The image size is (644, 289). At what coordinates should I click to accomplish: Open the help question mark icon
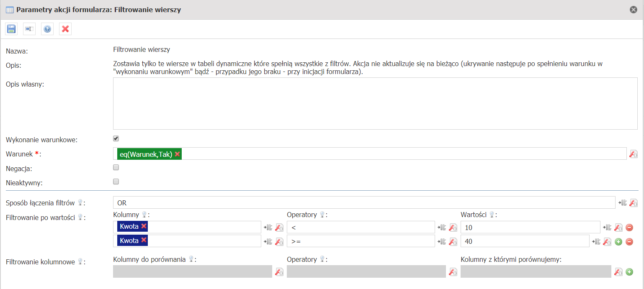47,29
